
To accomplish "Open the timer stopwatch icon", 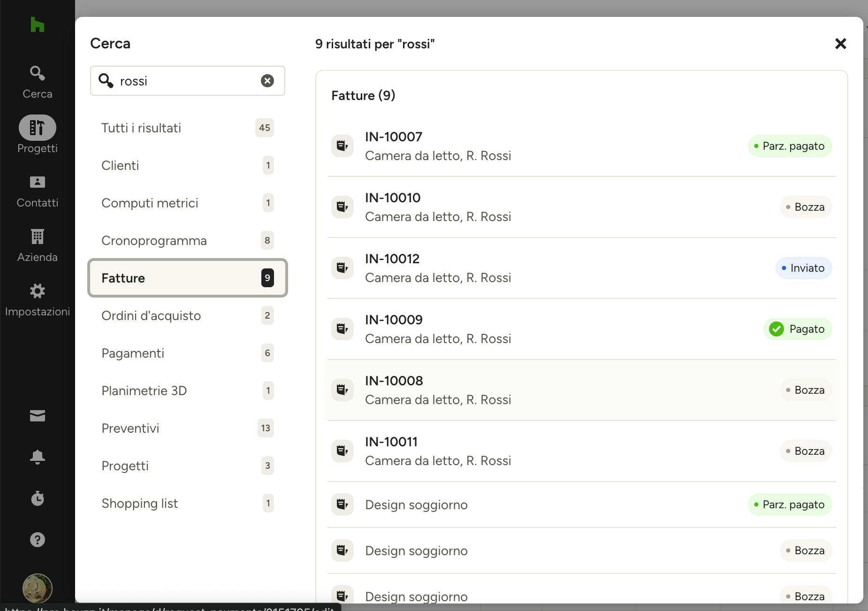I will point(37,498).
